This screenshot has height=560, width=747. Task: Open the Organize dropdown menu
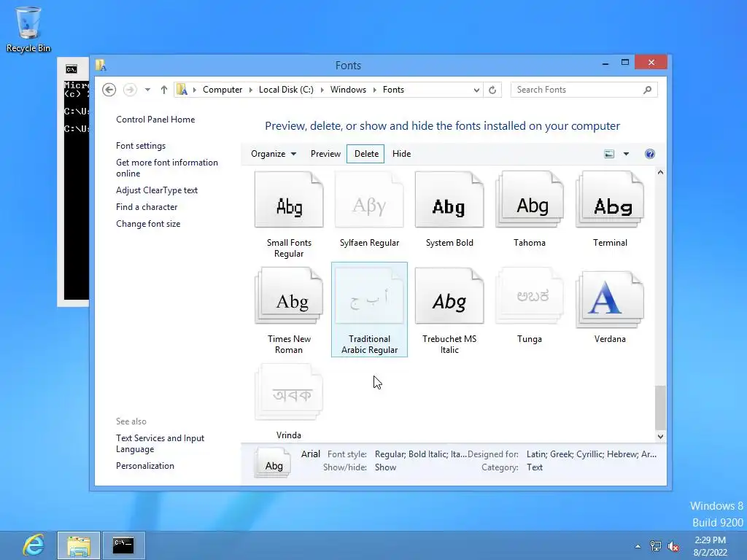tap(274, 154)
